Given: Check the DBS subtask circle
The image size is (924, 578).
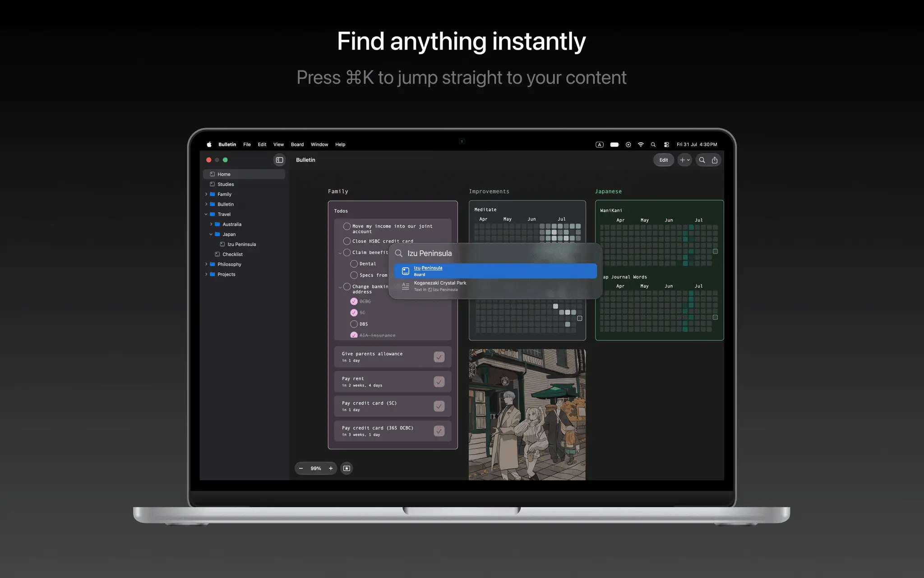Looking at the screenshot, I should [x=354, y=324].
